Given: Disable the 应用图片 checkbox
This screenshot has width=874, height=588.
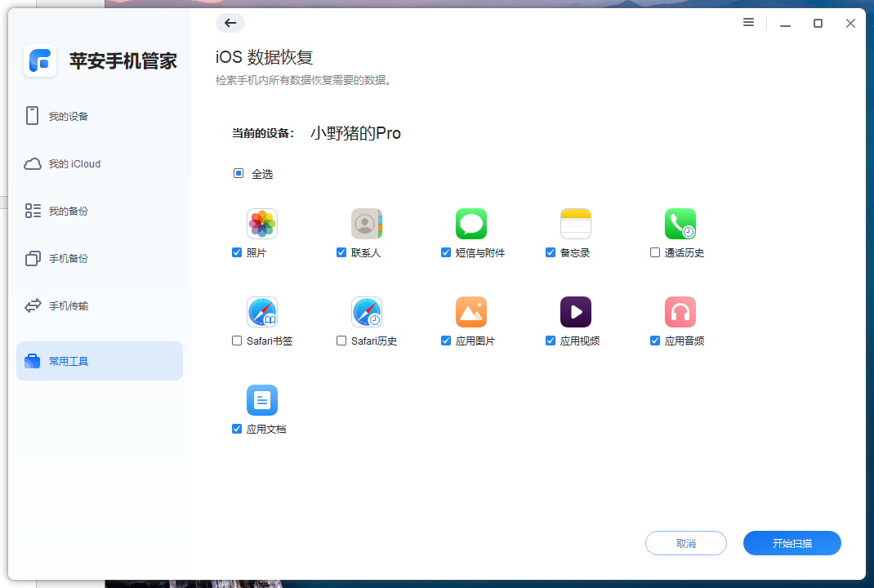Looking at the screenshot, I should [446, 341].
